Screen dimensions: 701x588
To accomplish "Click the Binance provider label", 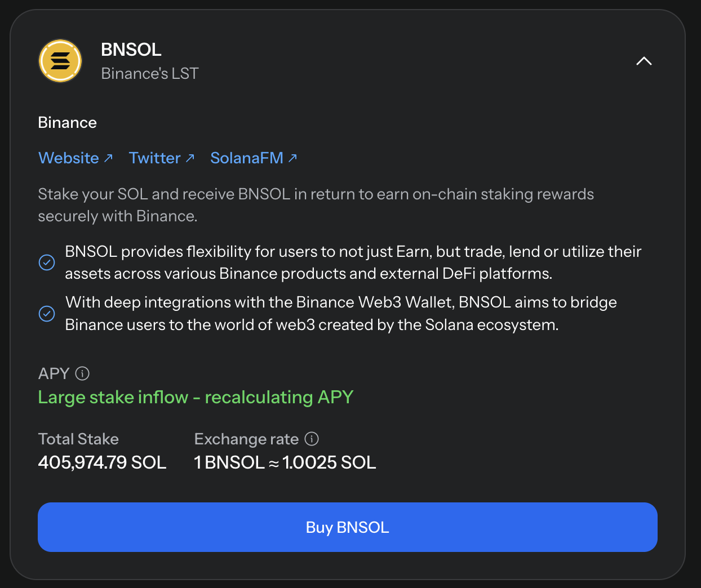I will click(x=67, y=122).
